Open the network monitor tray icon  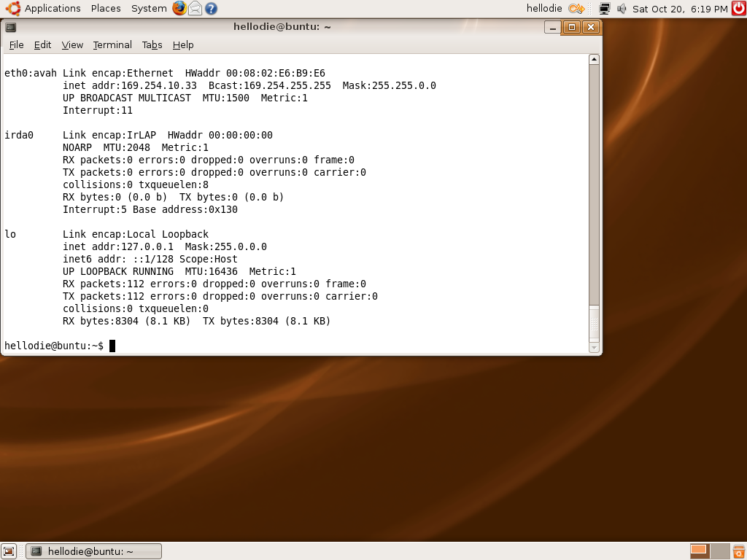(604, 9)
